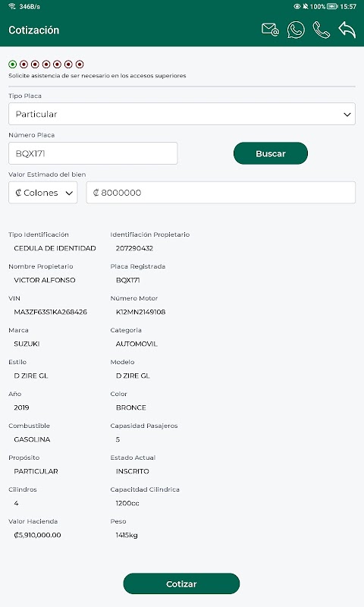Go back using the return arrow
364x607 pixels.
tap(347, 30)
